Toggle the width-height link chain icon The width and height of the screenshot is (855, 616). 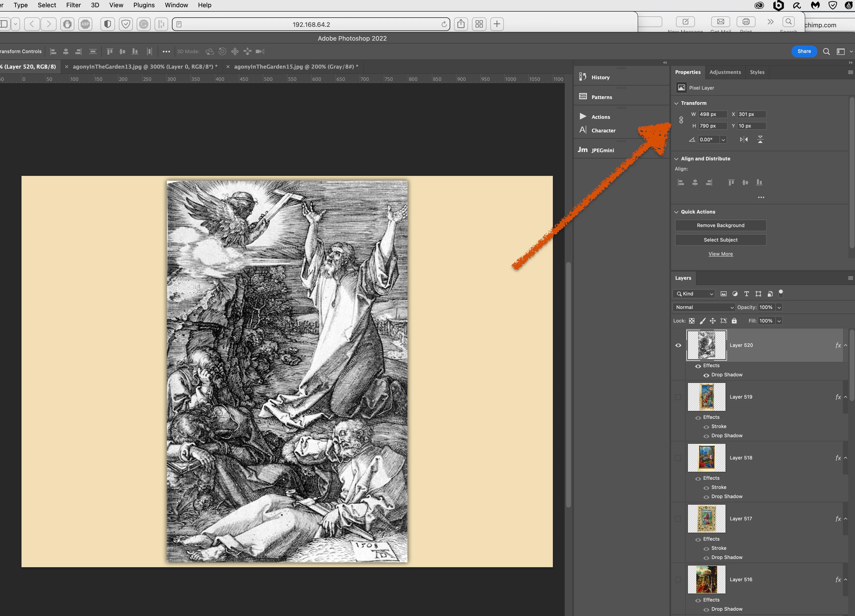[681, 120]
